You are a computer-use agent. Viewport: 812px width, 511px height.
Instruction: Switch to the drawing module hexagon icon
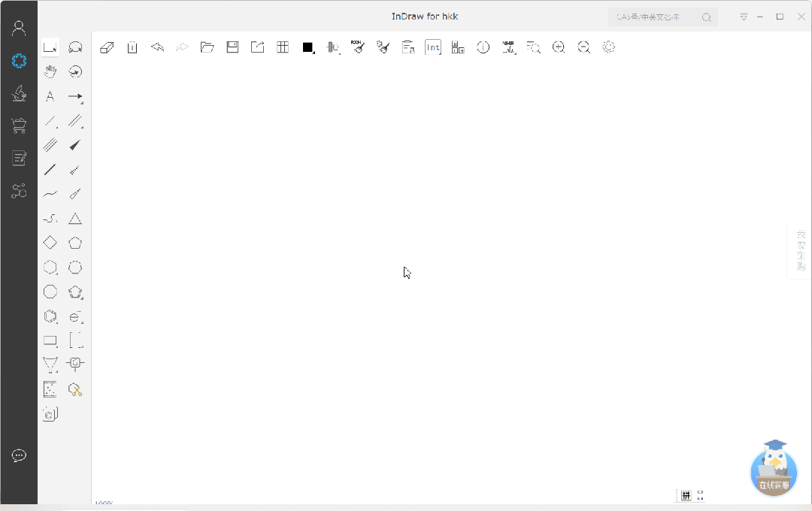pos(19,61)
